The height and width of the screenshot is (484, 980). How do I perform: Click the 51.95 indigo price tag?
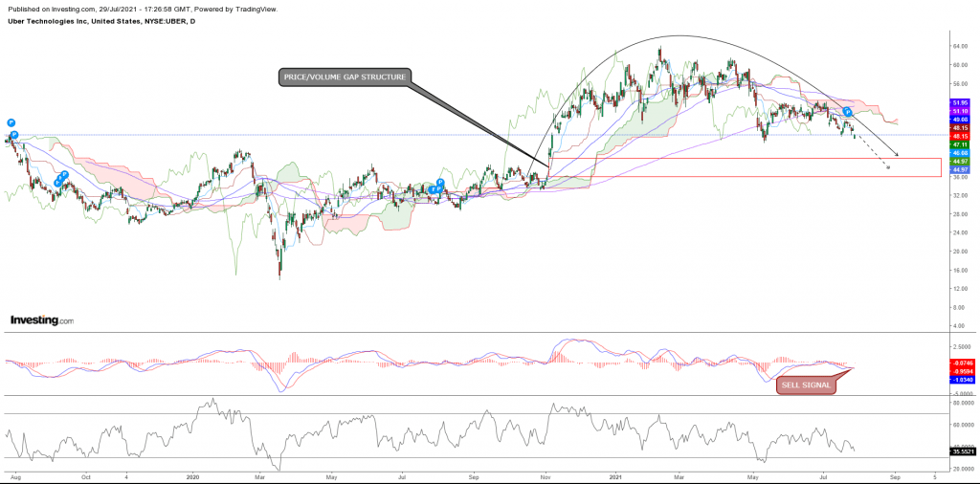tap(958, 101)
